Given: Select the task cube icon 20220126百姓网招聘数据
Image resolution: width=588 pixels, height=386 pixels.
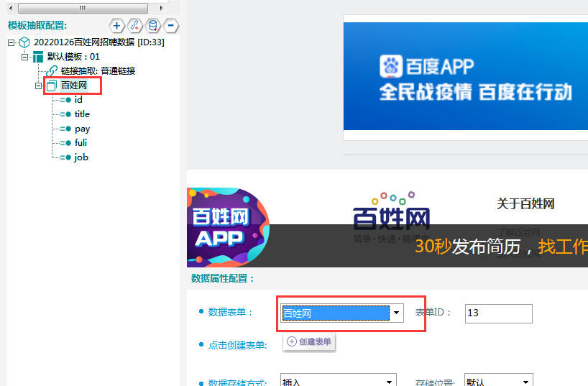Looking at the screenshot, I should coord(24,42).
